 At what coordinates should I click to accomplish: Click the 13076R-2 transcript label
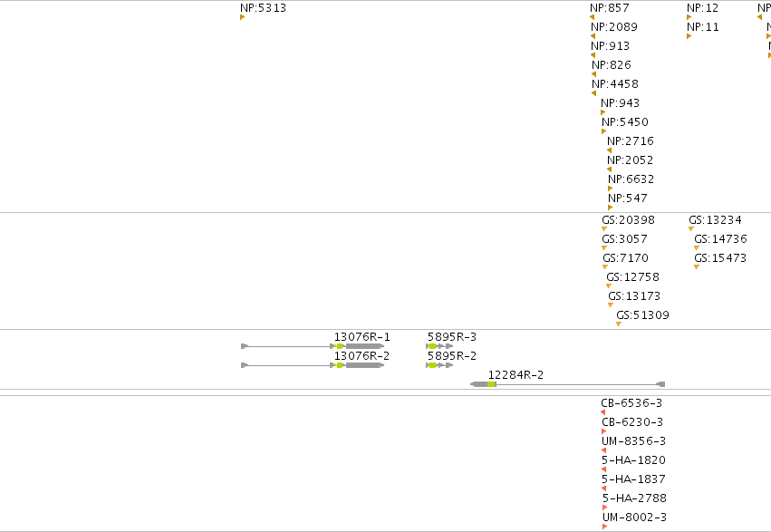coord(361,356)
